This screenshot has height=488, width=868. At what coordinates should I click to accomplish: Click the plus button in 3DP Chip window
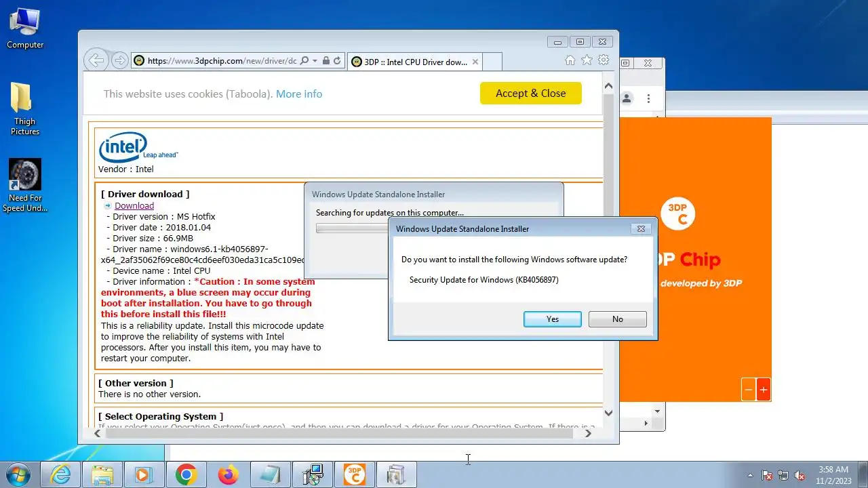(764, 390)
